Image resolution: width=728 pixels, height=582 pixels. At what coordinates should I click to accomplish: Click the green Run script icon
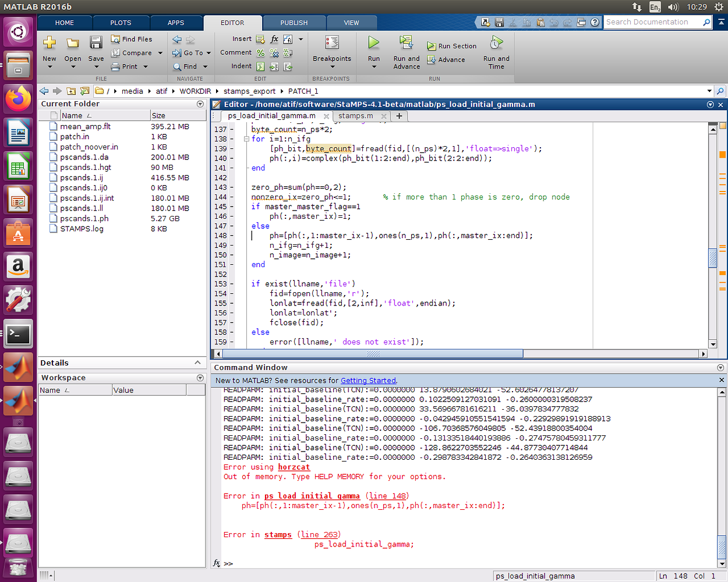pyautogui.click(x=373, y=42)
